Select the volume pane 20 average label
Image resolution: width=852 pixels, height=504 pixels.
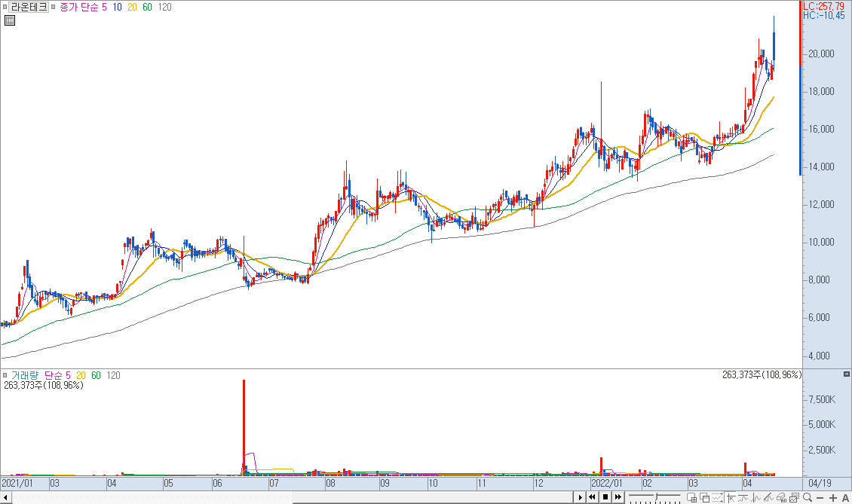coord(81,375)
